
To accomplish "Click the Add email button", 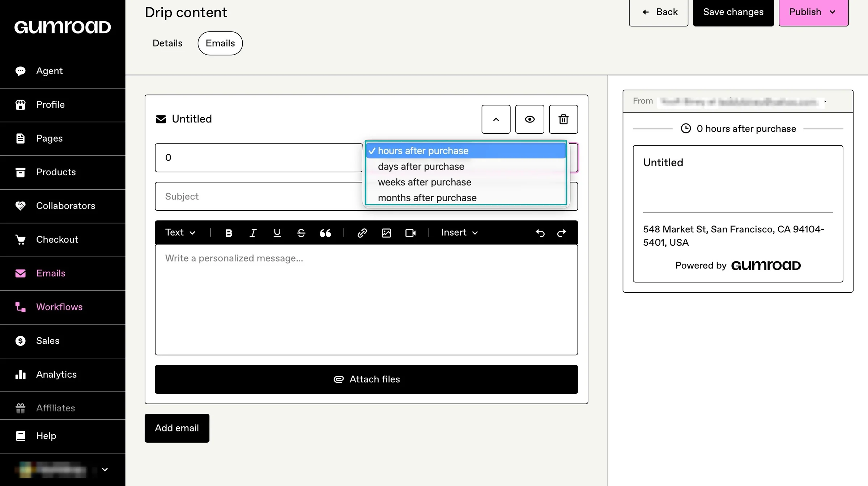I will [x=177, y=428].
